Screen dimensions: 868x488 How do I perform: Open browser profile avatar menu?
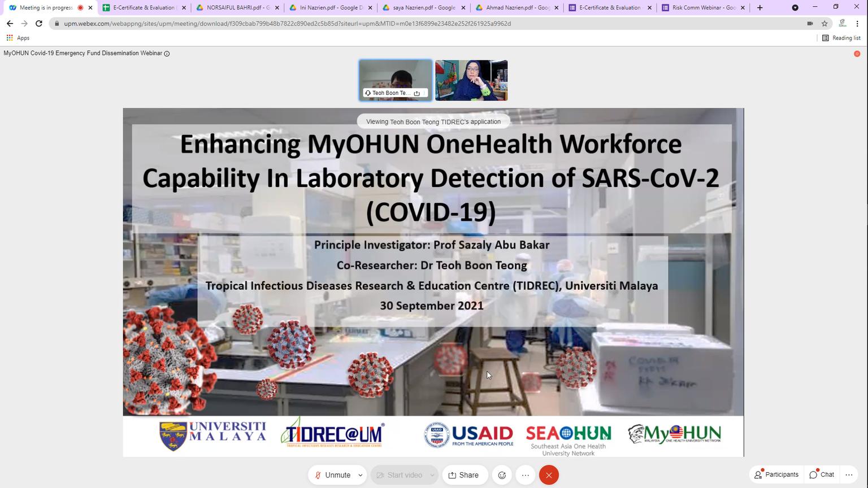coord(842,24)
